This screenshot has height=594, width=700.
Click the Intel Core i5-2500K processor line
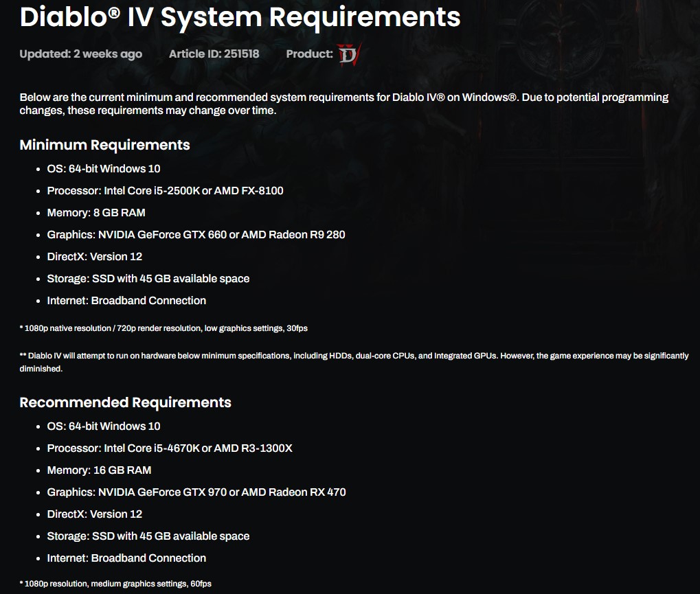(x=165, y=191)
